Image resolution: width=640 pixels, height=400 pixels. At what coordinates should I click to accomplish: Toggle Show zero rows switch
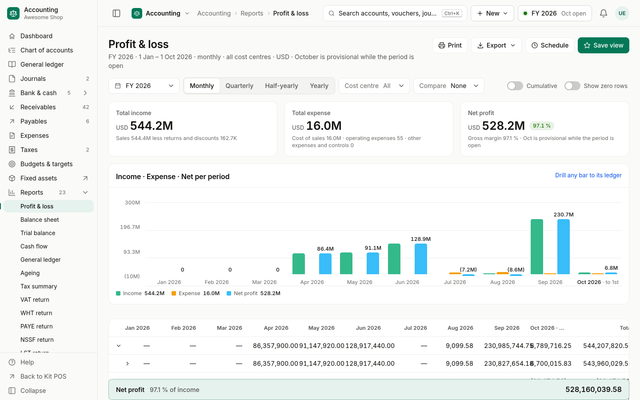pyautogui.click(x=572, y=86)
